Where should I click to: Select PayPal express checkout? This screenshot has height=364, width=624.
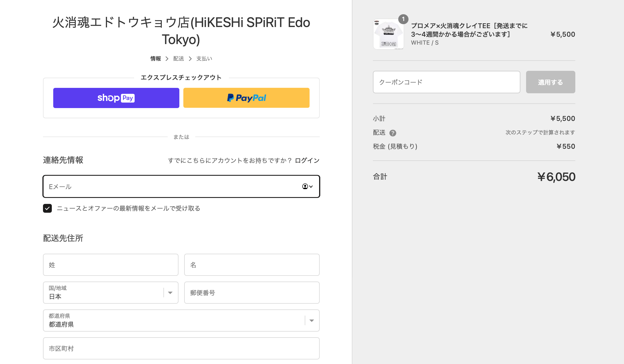tap(246, 98)
